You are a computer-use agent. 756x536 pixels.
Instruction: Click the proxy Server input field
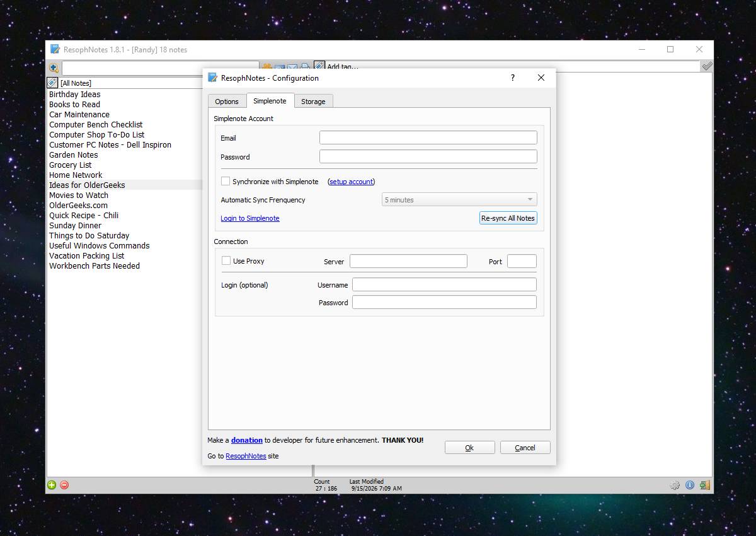click(408, 261)
